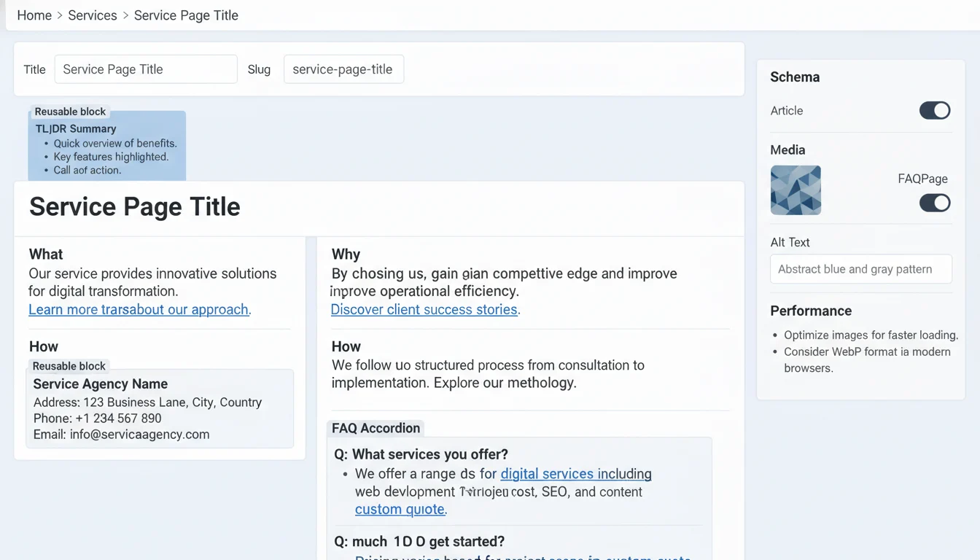
Task: Toggle the Article schema switch
Action: 935,110
